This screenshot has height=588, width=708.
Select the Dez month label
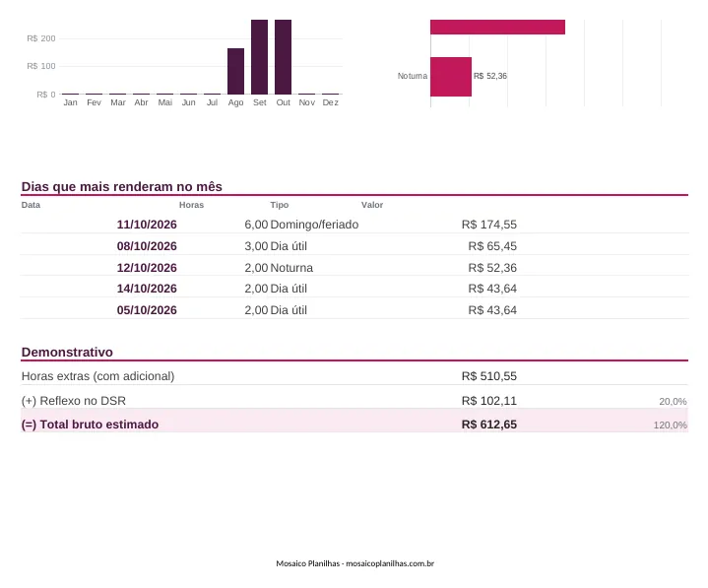pos(331,102)
